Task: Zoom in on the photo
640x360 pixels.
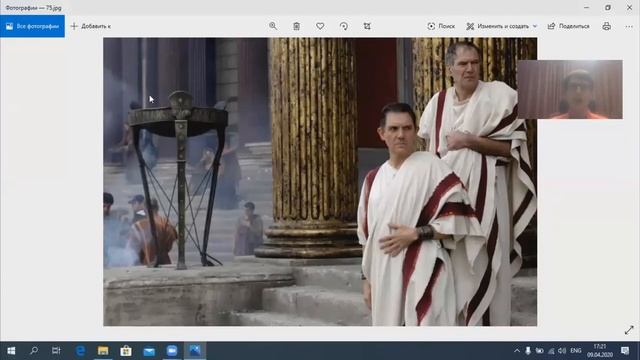Action: click(273, 26)
